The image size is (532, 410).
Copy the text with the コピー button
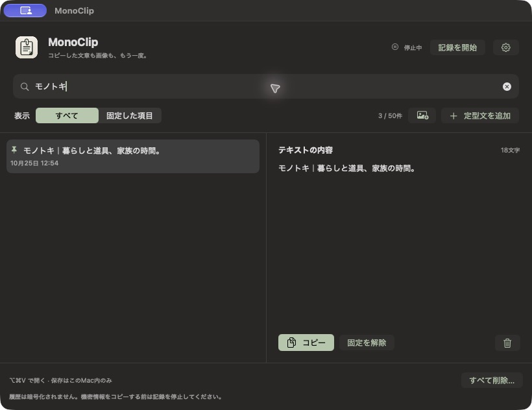[306, 343]
